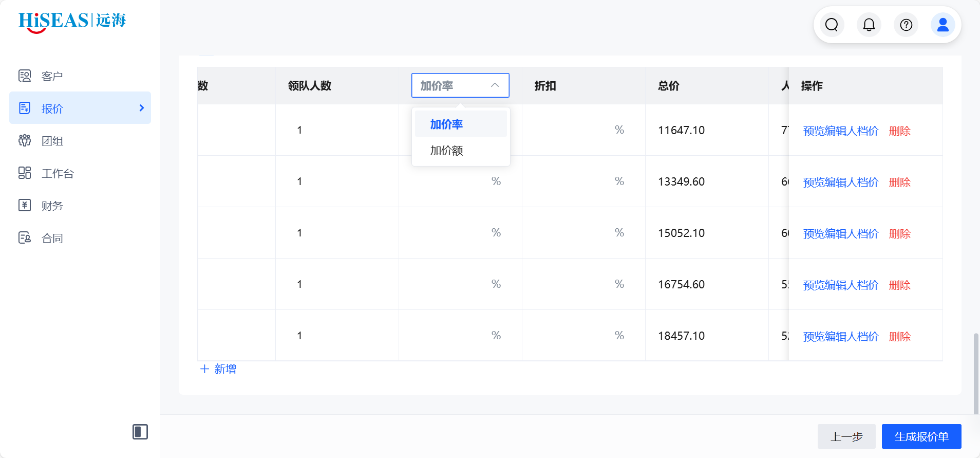The width and height of the screenshot is (980, 458).
Task: Click 新增 to add a row
Action: (x=218, y=369)
